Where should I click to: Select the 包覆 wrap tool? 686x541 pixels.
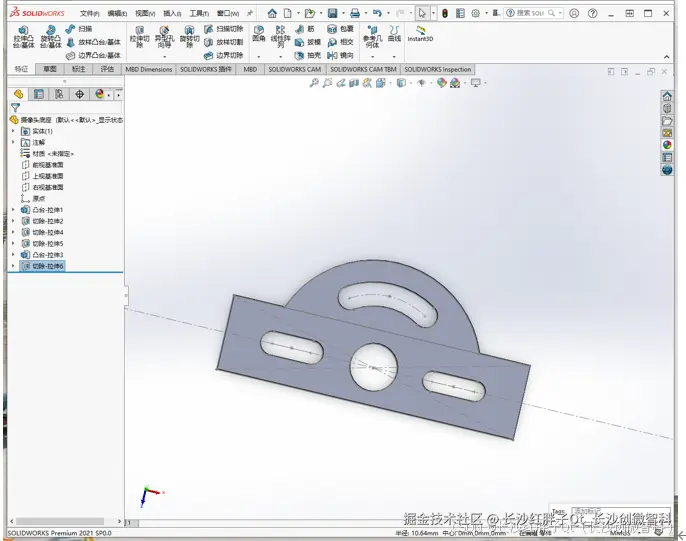[340, 29]
